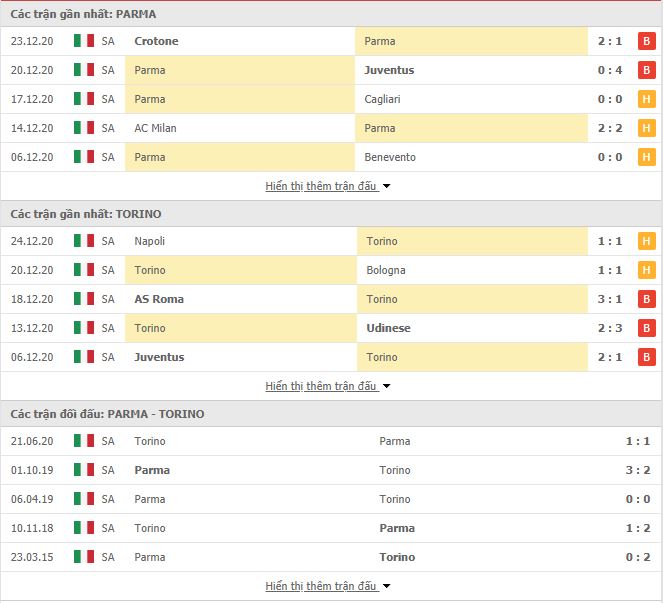Click the red B badge for AS Roma vs Torino
This screenshot has height=603, width=663.
[647, 299]
